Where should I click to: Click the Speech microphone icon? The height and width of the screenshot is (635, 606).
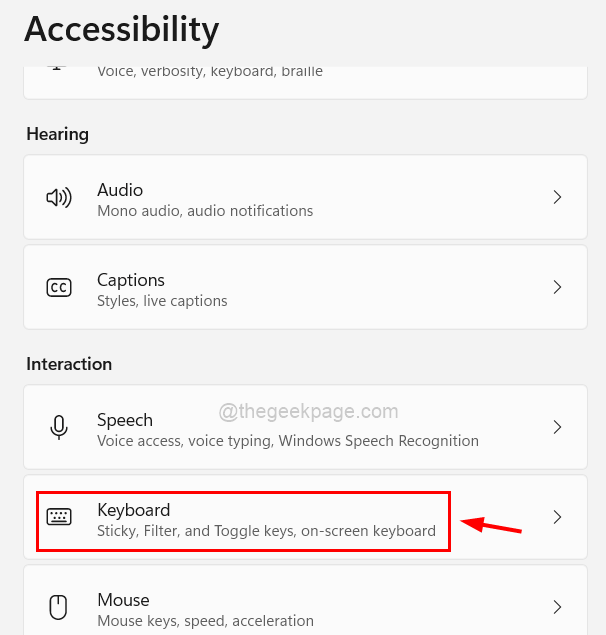(59, 428)
